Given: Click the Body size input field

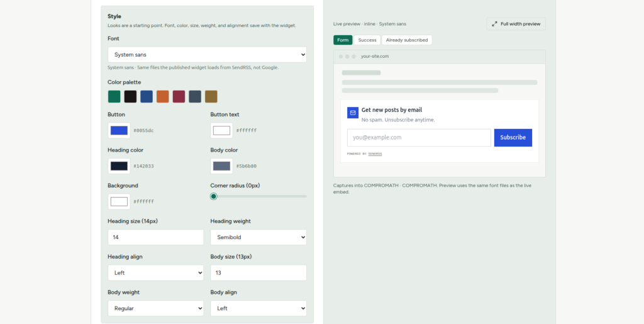Looking at the screenshot, I should pyautogui.click(x=258, y=272).
